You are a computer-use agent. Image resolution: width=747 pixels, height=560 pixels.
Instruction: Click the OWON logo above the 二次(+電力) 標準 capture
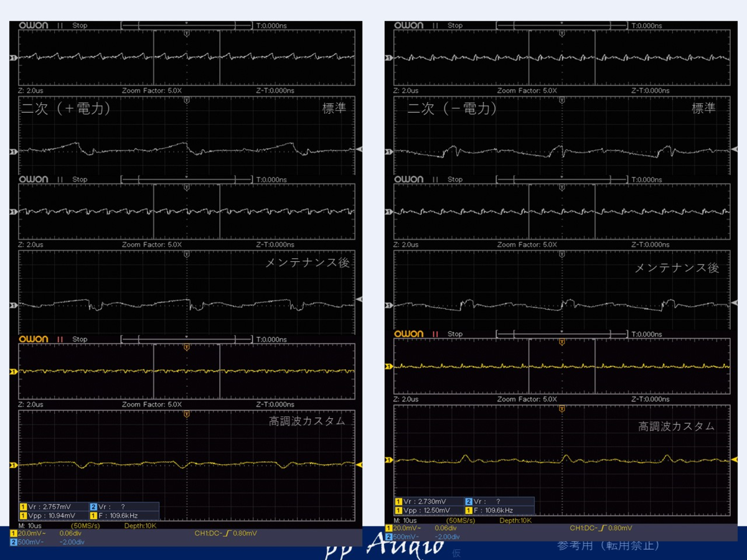point(34,26)
